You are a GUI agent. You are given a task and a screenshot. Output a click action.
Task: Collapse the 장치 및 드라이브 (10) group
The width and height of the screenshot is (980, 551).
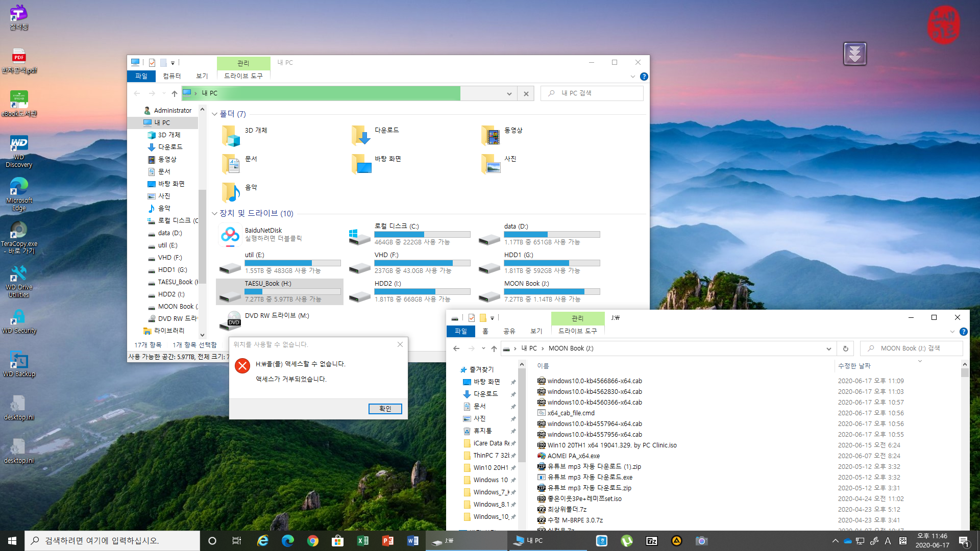tap(214, 213)
